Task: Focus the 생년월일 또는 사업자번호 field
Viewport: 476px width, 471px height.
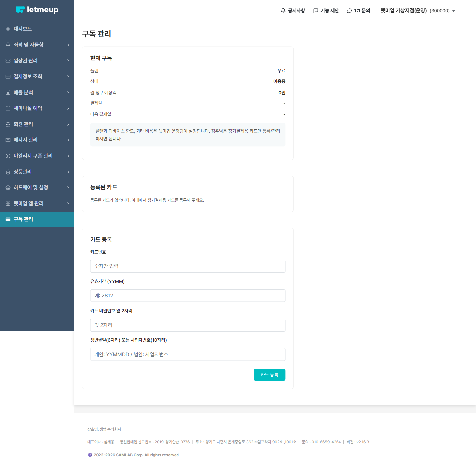Action: [x=188, y=354]
